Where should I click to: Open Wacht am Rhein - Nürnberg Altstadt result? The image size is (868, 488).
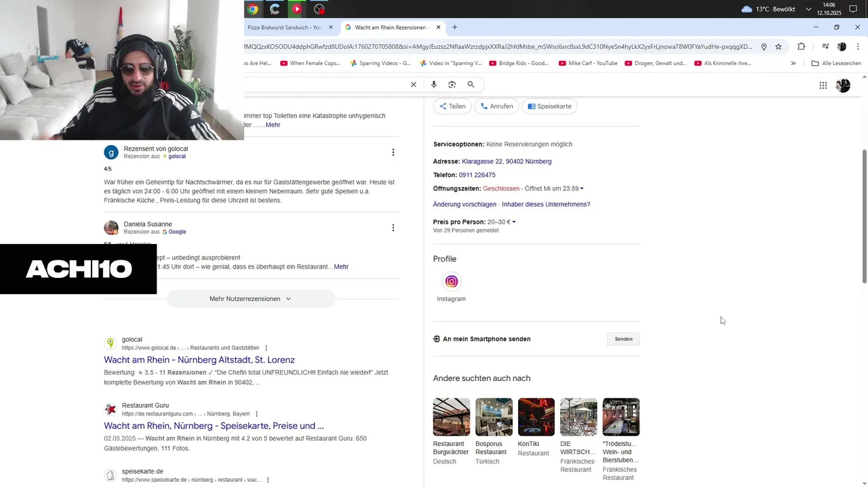pos(199,360)
